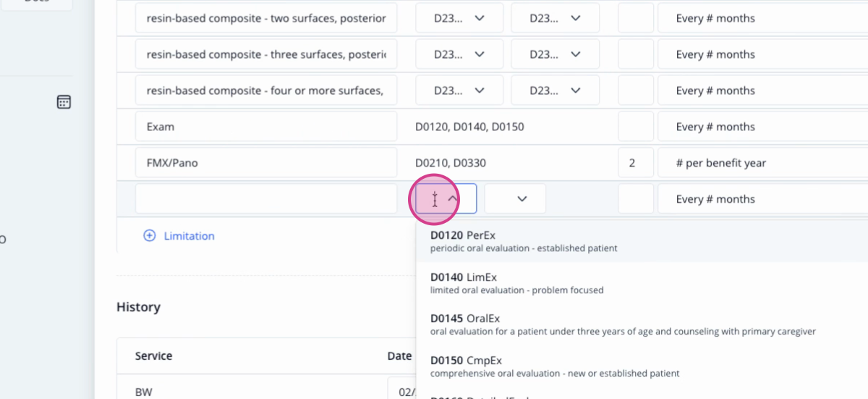
Task: Click the quantity field in the blank row
Action: pyautogui.click(x=636, y=198)
